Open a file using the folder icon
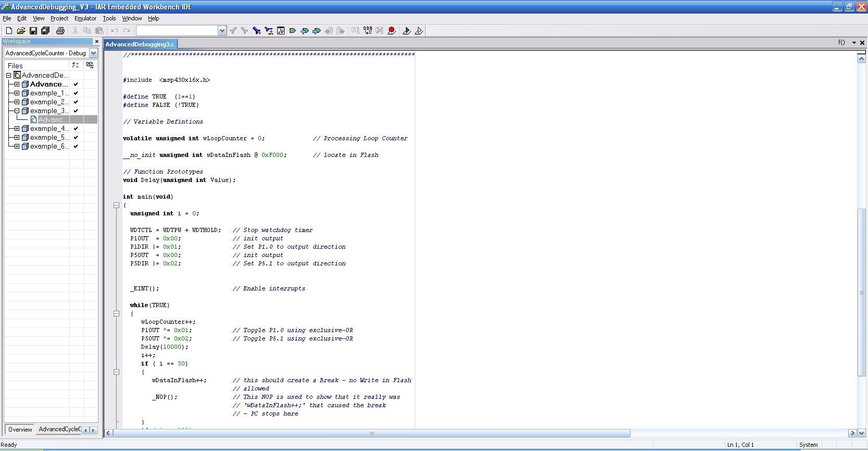This screenshot has width=868, height=451. point(21,31)
